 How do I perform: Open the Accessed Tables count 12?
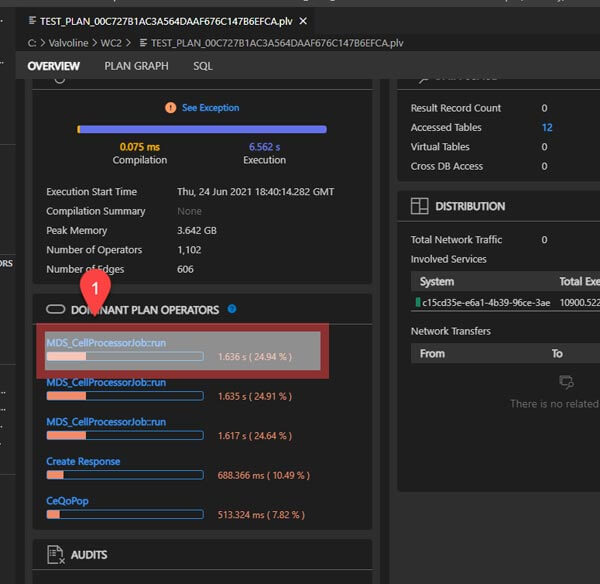[547, 127]
